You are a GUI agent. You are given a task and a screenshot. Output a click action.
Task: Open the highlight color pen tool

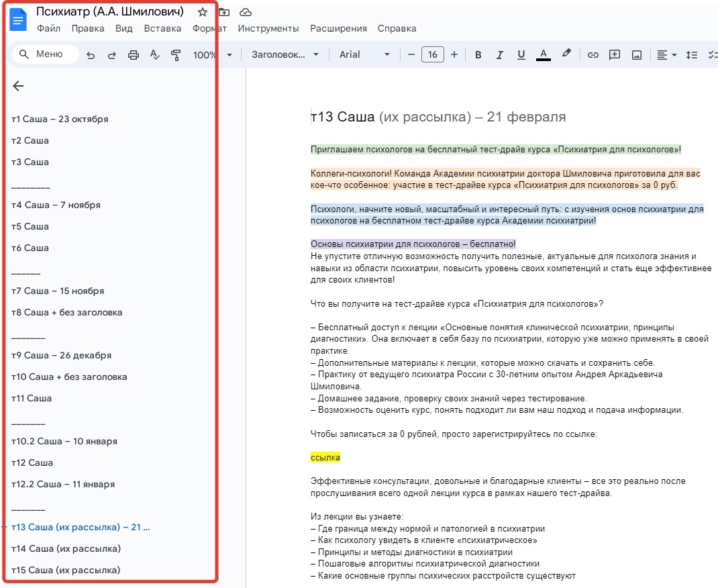(566, 54)
